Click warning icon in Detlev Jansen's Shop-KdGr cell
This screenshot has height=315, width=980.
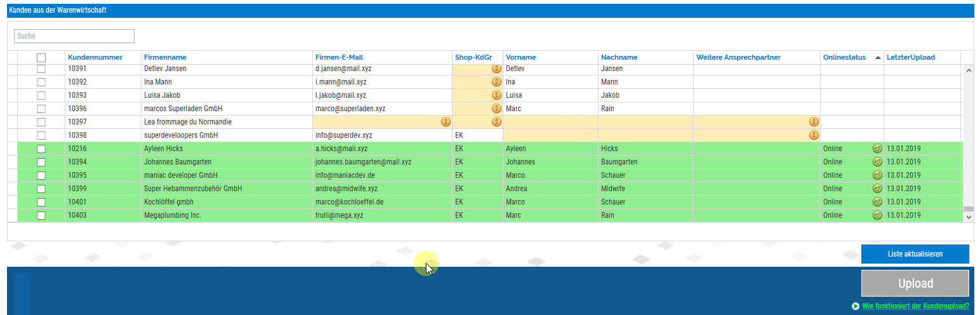tap(496, 69)
